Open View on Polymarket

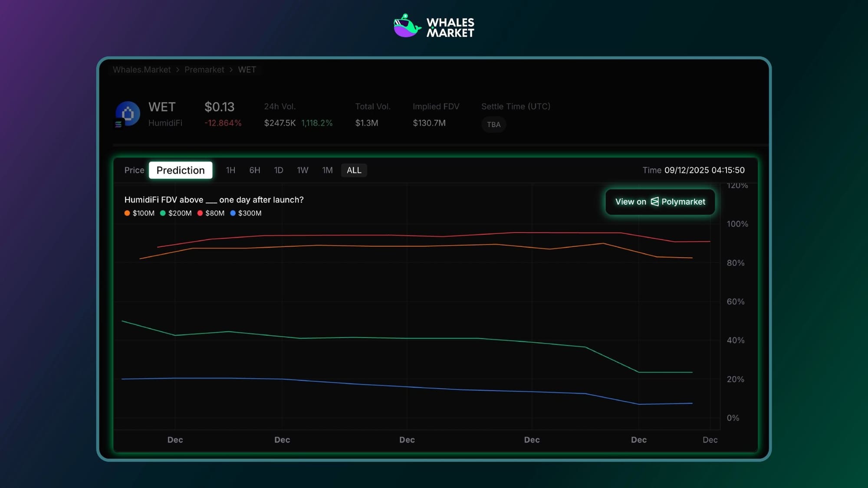tap(660, 201)
